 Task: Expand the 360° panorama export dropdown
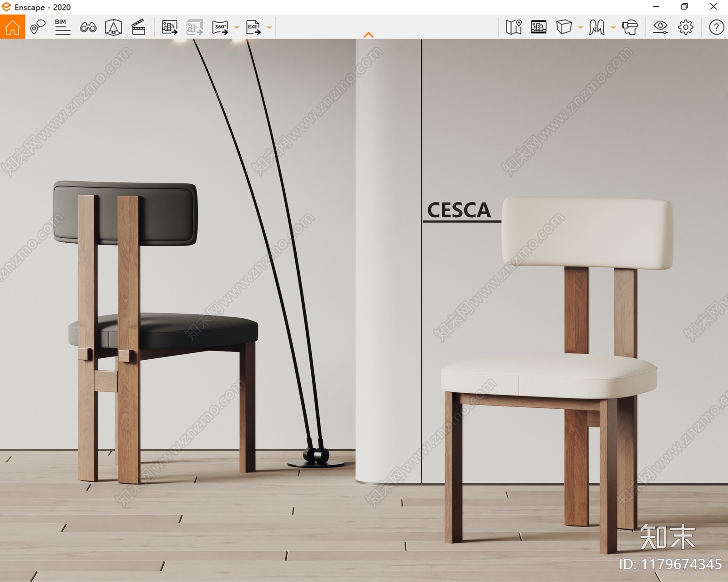(x=237, y=27)
